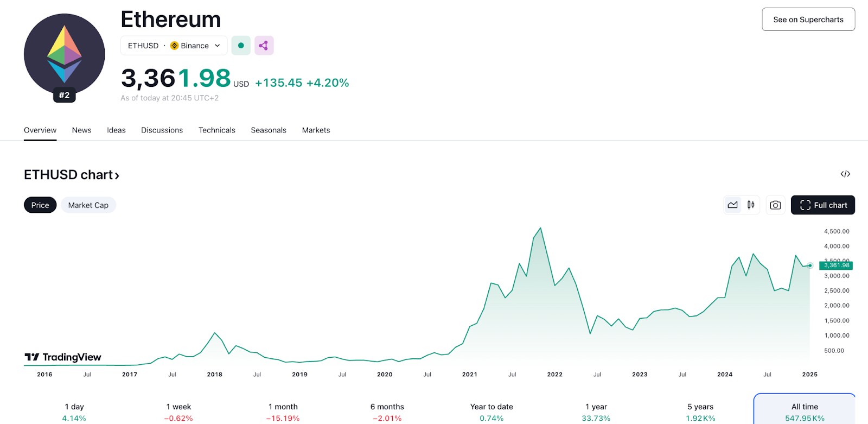
Task: Click the +135.45 +4.20% change text
Action: [302, 83]
